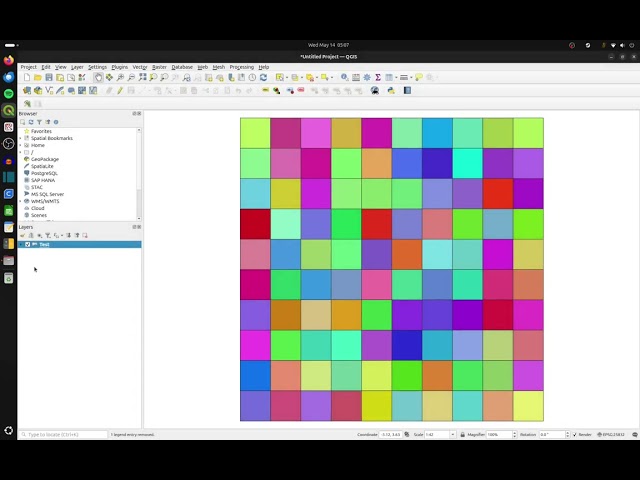This screenshot has width=640, height=480.
Task: Open the Processing Toolbox gear icon
Action: [367, 77]
